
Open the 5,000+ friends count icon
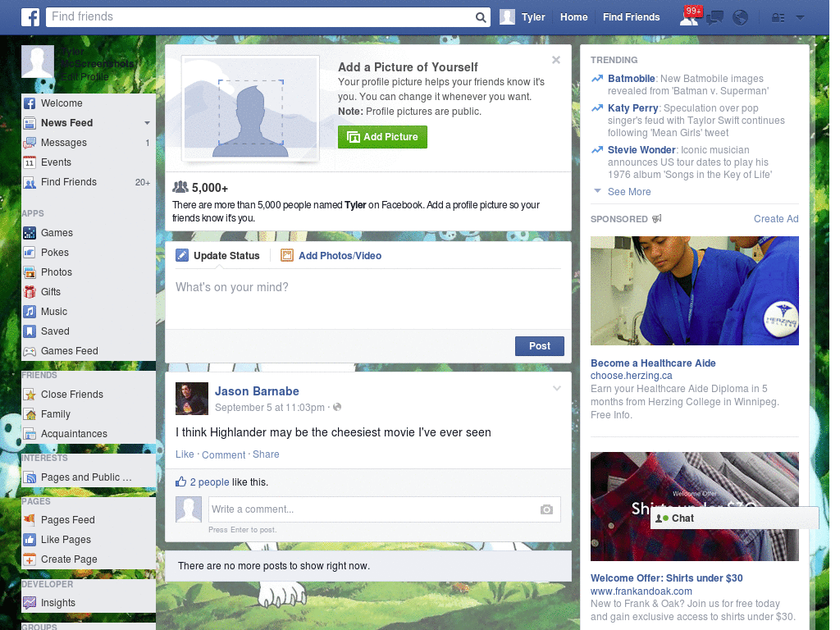coord(180,187)
